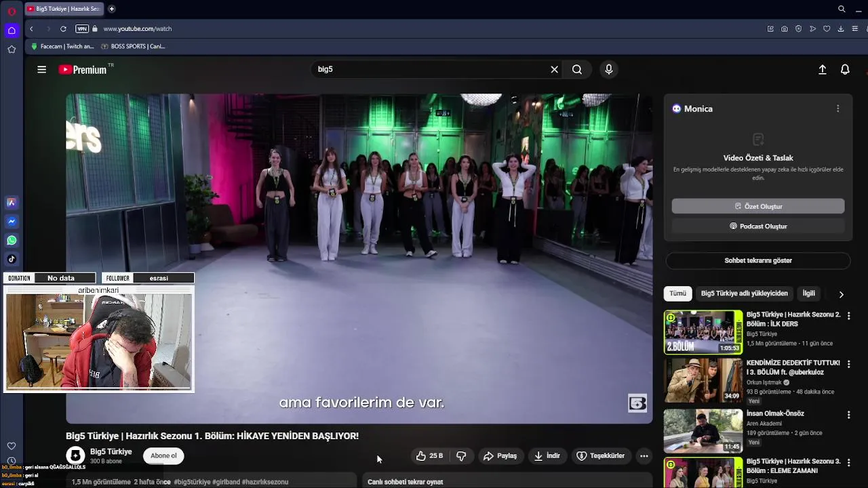This screenshot has height=488, width=868.
Task: Share video with Paylaş button
Action: click(x=500, y=456)
